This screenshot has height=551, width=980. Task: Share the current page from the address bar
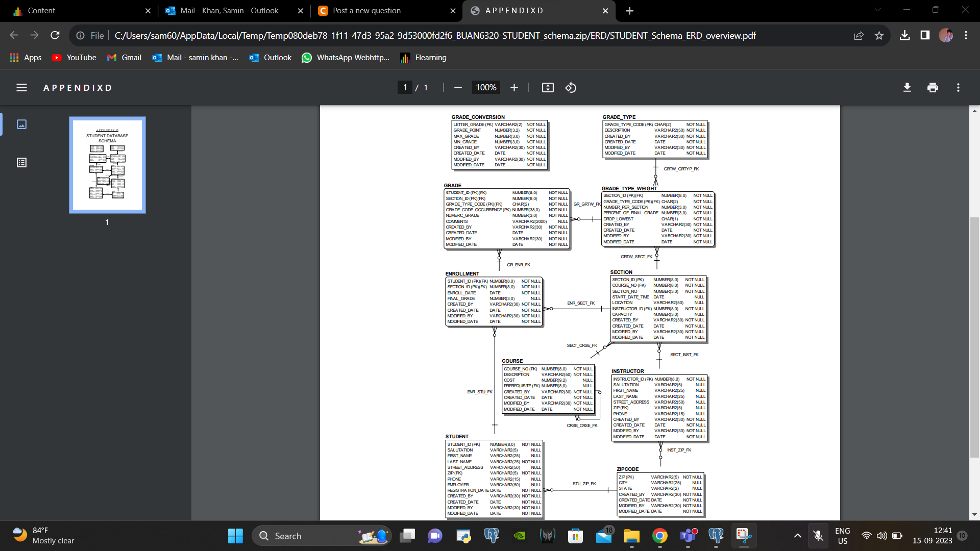859,35
